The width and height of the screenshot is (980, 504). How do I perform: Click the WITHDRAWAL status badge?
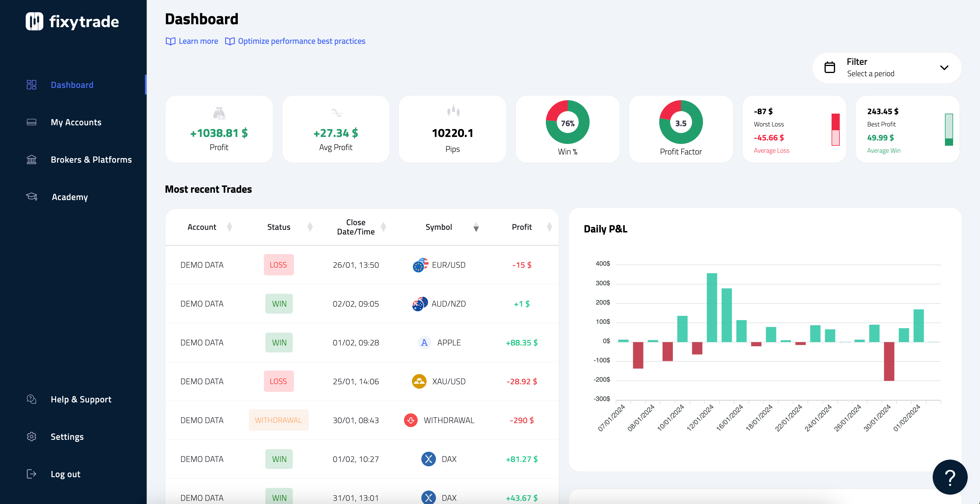coord(278,420)
